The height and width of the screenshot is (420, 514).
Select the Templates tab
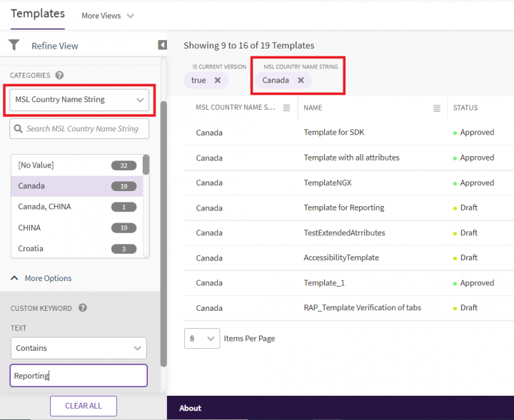[x=37, y=14]
